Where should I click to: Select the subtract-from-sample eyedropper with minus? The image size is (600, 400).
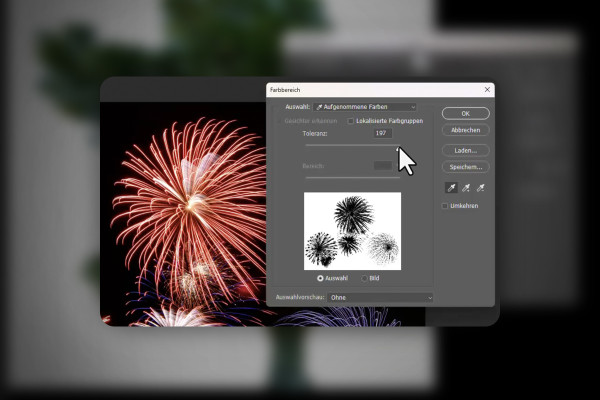[x=481, y=188]
